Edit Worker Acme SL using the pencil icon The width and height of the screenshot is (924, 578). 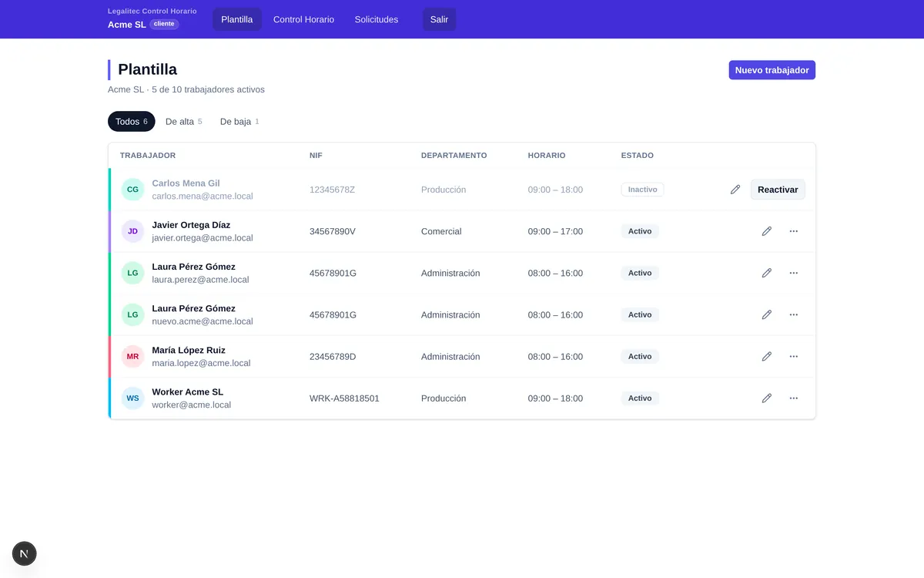[767, 398]
